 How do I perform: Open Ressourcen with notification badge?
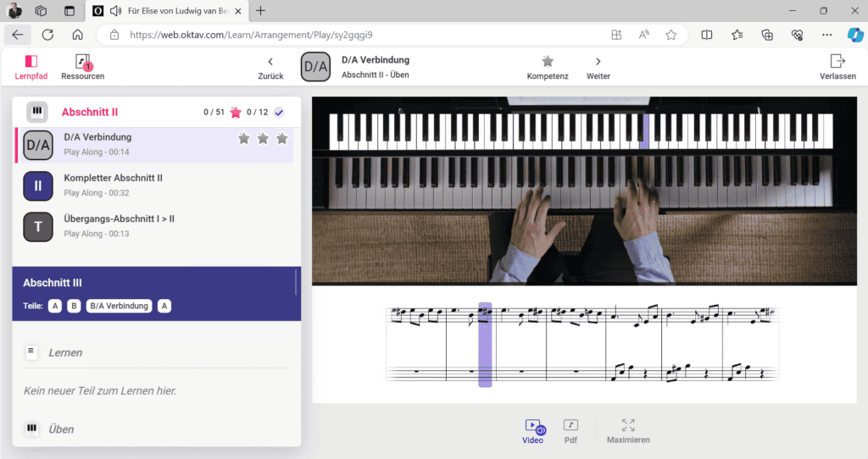(82, 62)
